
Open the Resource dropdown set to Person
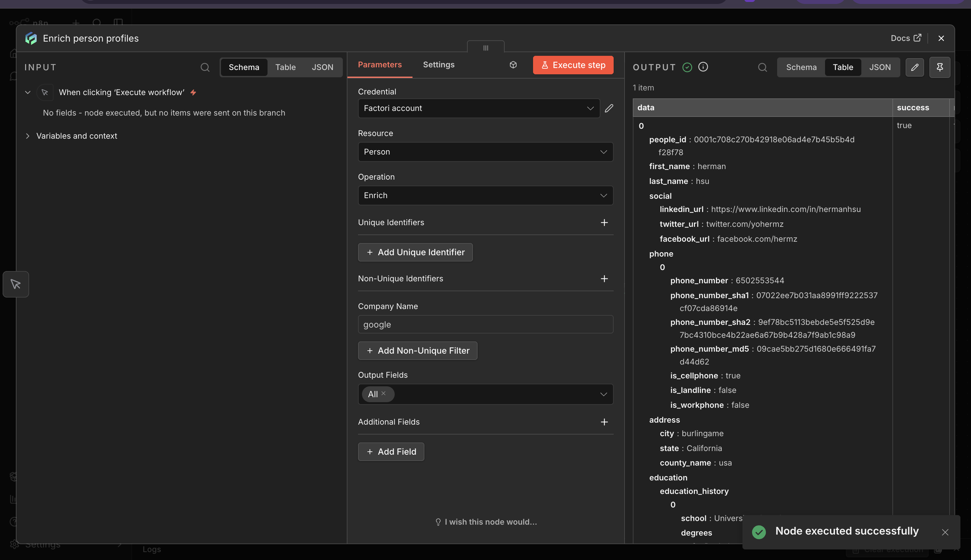click(x=485, y=152)
